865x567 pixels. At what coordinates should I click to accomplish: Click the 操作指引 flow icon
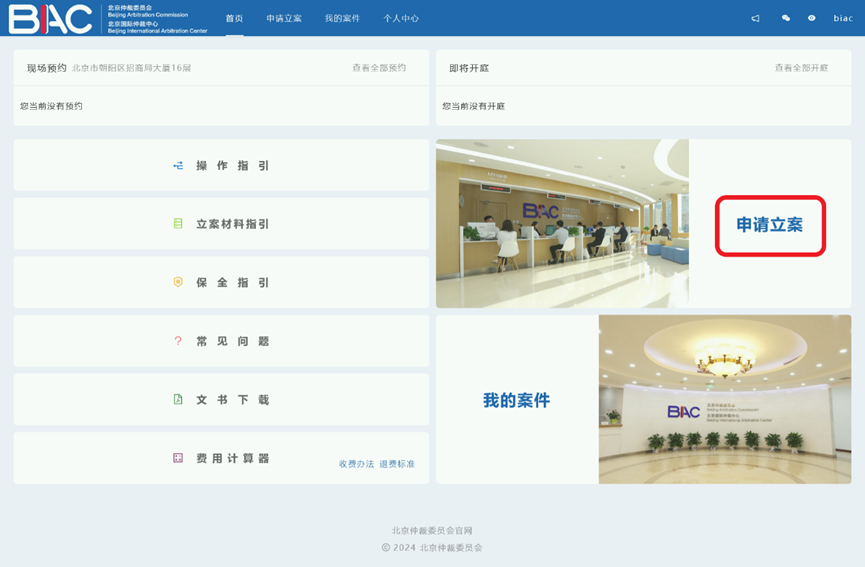[178, 166]
